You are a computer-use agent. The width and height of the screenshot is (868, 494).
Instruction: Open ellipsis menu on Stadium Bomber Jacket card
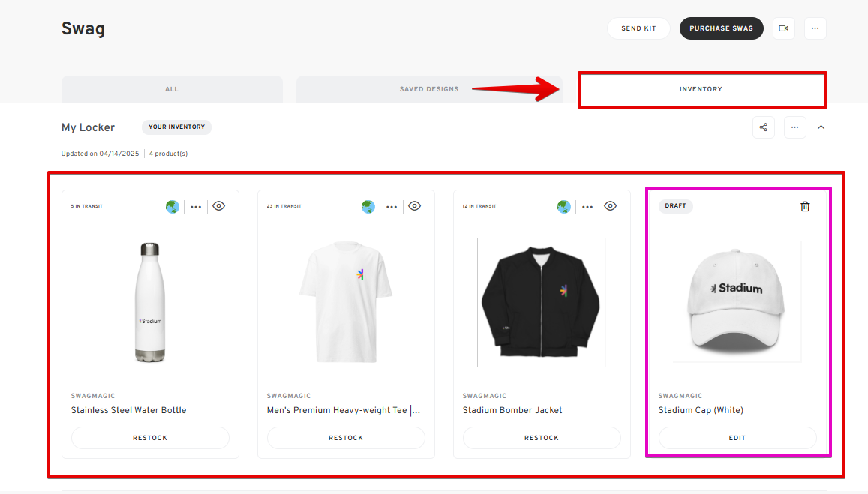click(587, 207)
